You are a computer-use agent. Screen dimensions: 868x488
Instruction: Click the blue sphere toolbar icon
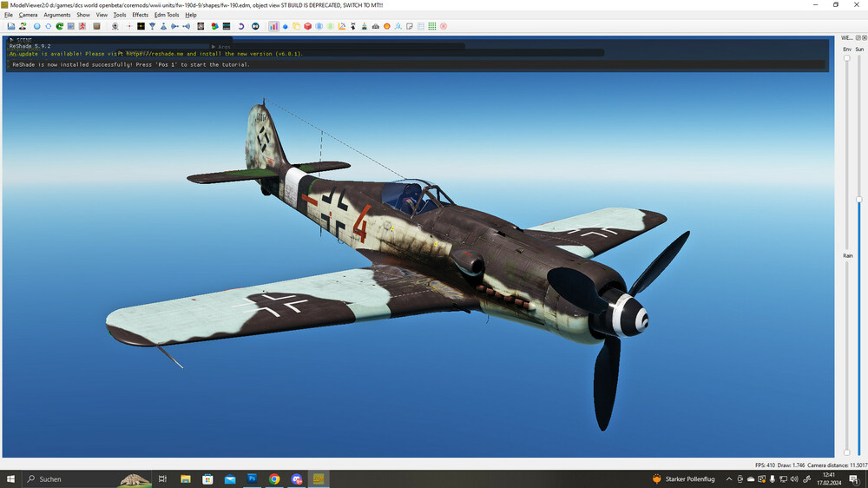pos(37,26)
